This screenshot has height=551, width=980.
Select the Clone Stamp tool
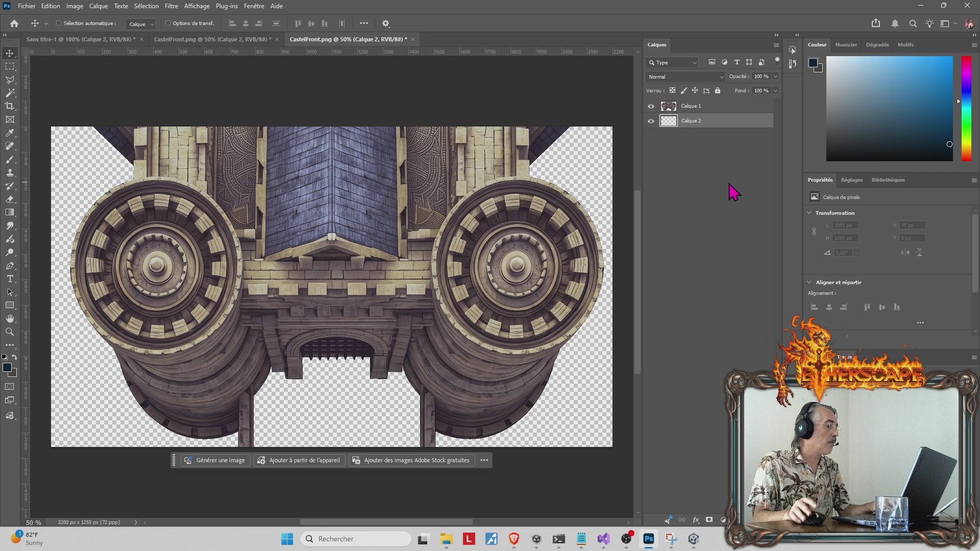click(10, 172)
